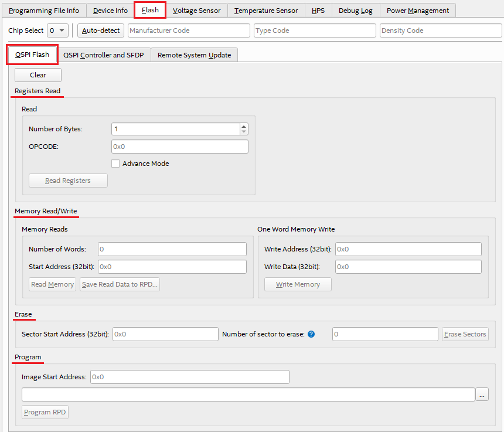Decrement the Number of Bytes spinner down arrow
Viewport: 504px width, 432px height.
coord(244,132)
